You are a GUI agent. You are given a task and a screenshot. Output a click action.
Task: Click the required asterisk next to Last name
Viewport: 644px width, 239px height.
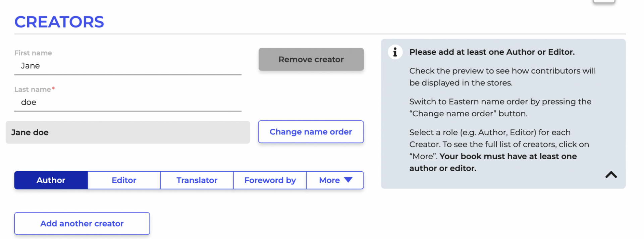[x=54, y=88]
